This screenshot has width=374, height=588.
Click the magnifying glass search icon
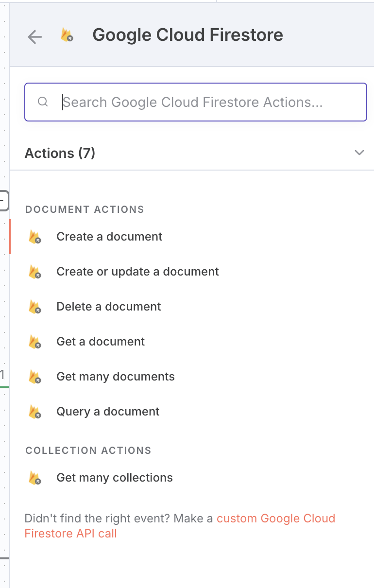[43, 102]
